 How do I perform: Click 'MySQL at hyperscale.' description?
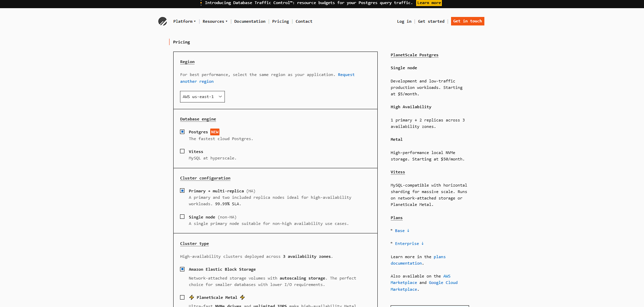point(213,158)
